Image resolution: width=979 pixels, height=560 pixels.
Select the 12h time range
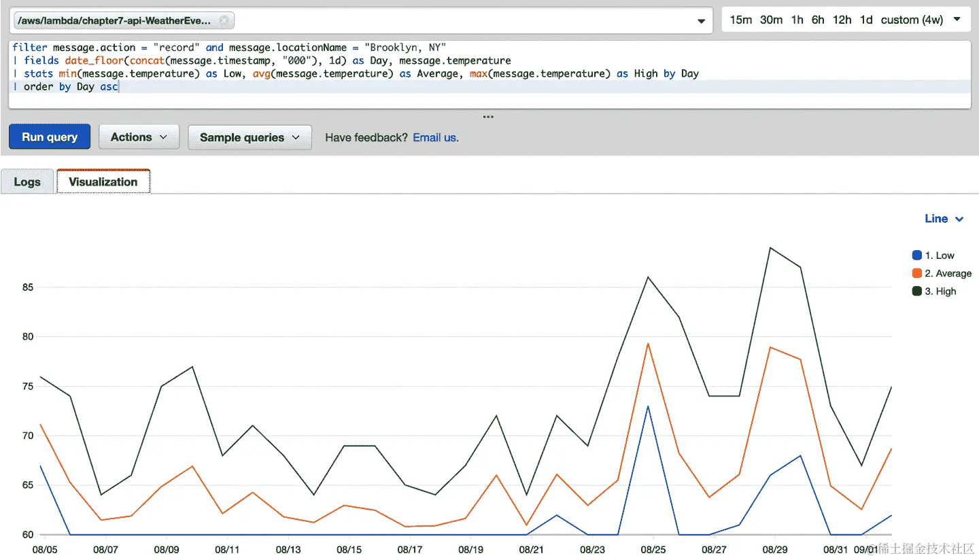tap(842, 20)
